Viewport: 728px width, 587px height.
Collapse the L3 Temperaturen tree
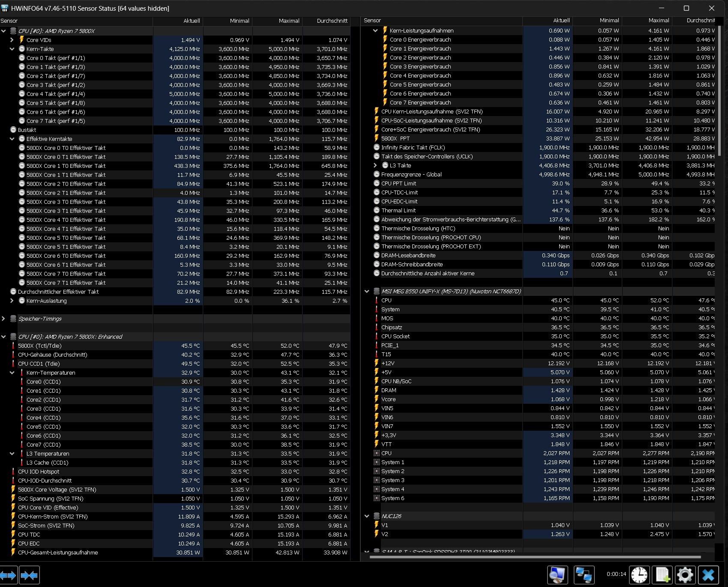coord(12,453)
